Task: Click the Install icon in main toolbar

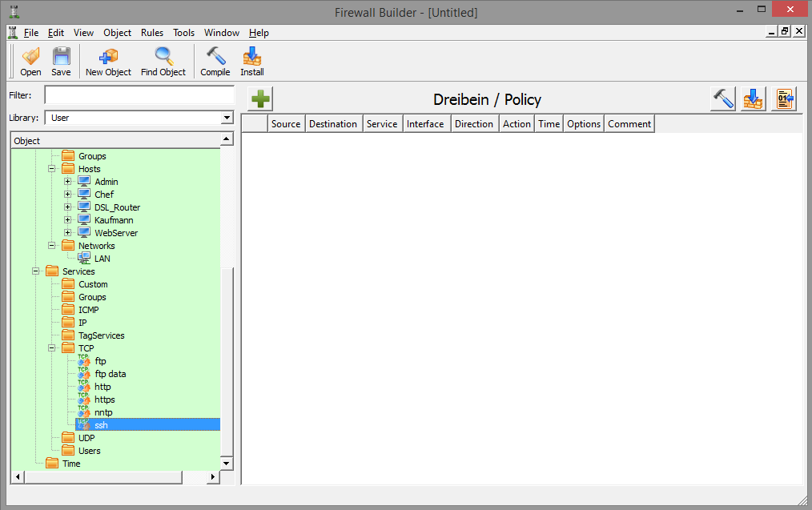Action: pos(252,61)
